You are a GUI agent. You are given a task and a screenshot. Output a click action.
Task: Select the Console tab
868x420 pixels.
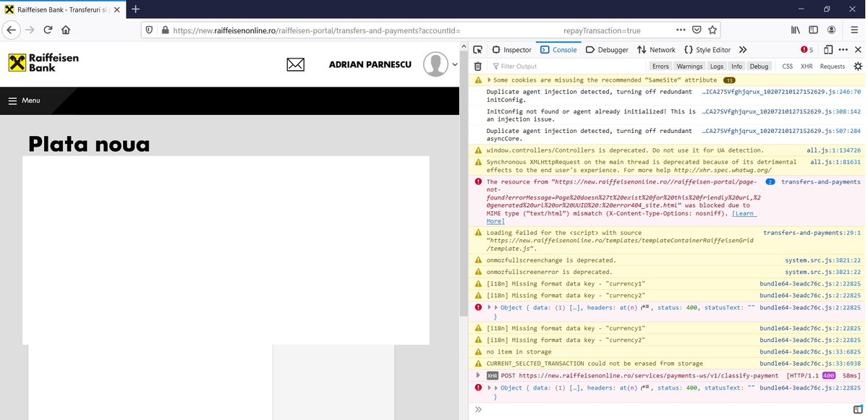coord(558,50)
